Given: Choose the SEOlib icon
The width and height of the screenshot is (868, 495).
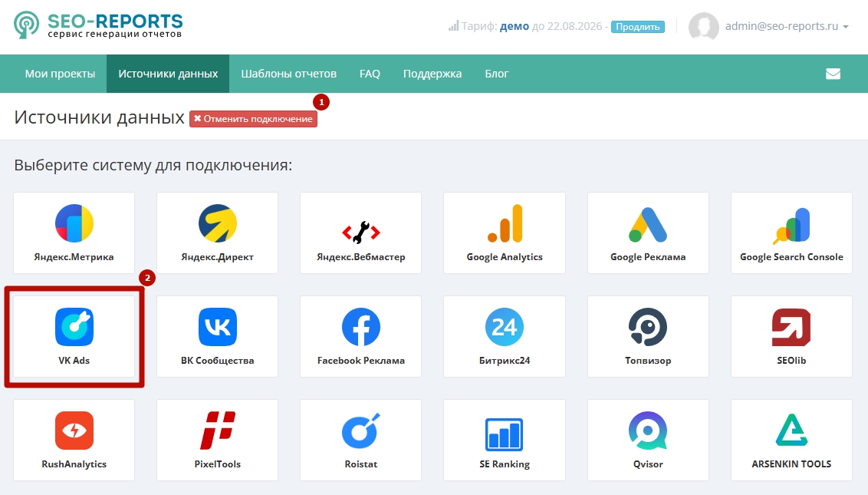Looking at the screenshot, I should 791,327.
